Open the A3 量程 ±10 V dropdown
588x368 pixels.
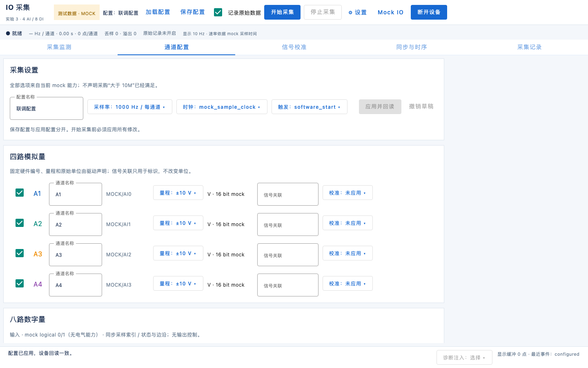178,253
